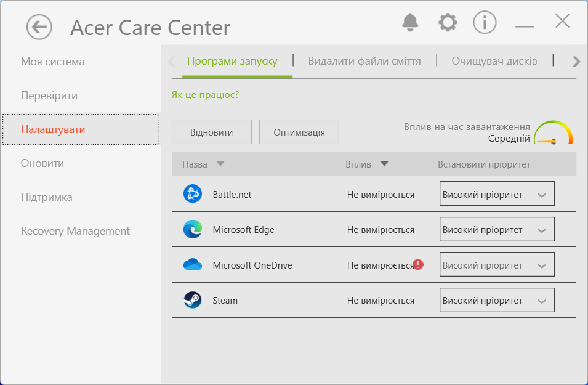The width and height of the screenshot is (588, 385).
Task: Open the Як це працює? link
Action: [x=205, y=95]
